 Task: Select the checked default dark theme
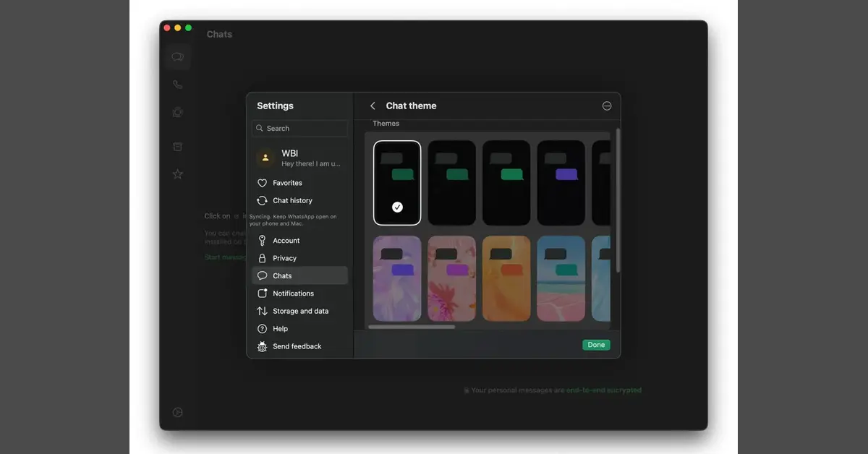coord(397,183)
